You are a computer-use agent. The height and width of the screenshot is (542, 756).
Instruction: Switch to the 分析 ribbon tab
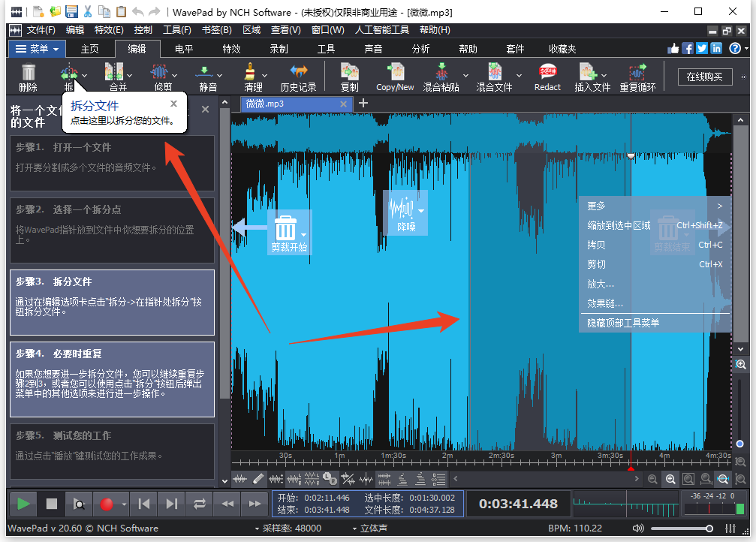coord(420,49)
